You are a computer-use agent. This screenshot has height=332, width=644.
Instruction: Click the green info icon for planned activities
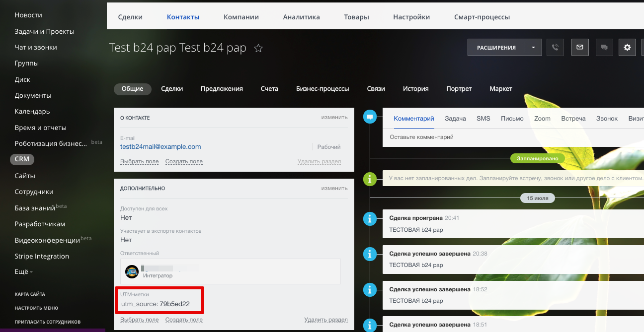tap(369, 179)
